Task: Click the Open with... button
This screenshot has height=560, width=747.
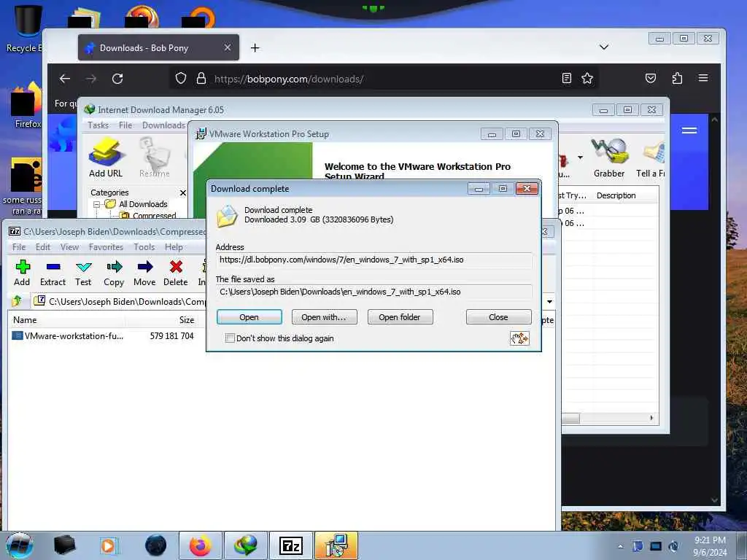Action: pos(324,317)
